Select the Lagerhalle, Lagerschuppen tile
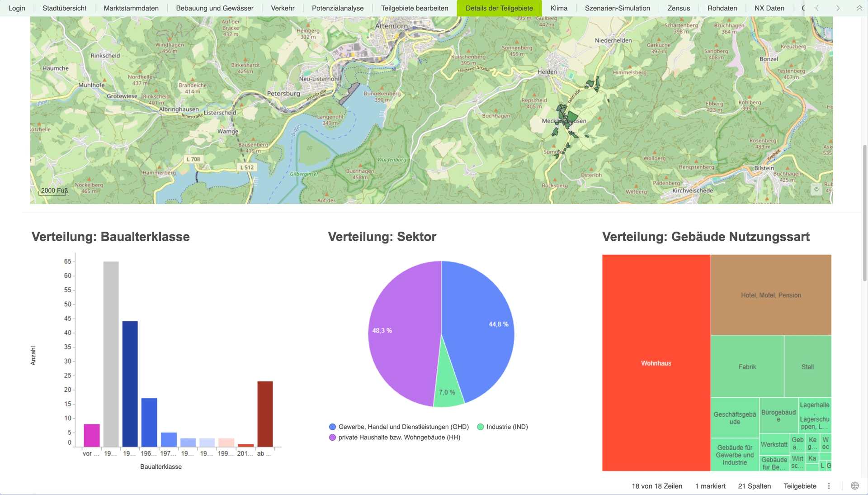This screenshot has width=868, height=495. coord(814,415)
